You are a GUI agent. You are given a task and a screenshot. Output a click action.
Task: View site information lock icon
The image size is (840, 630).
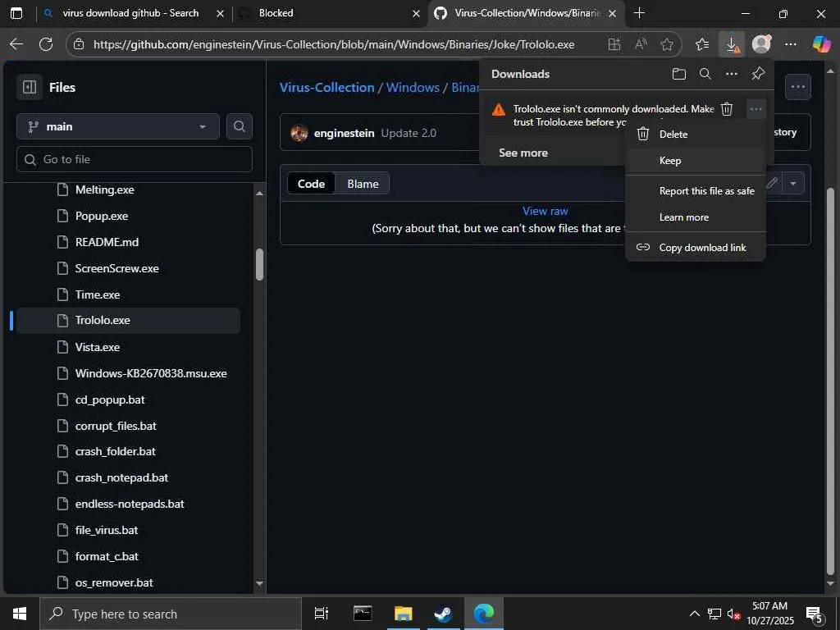(x=79, y=44)
